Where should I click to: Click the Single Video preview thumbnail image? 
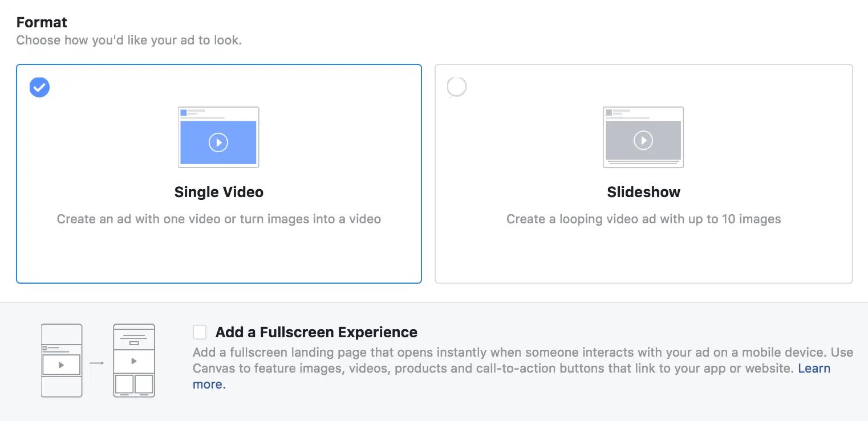218,136
